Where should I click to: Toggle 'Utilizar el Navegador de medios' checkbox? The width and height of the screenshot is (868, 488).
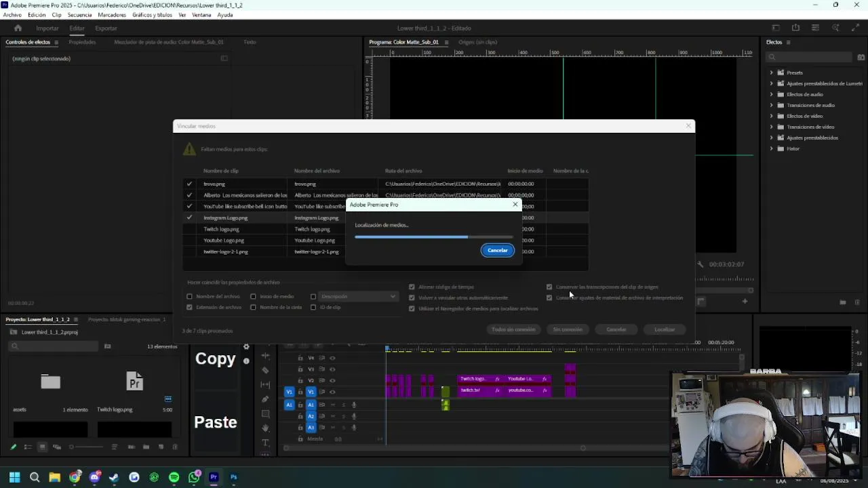click(412, 308)
